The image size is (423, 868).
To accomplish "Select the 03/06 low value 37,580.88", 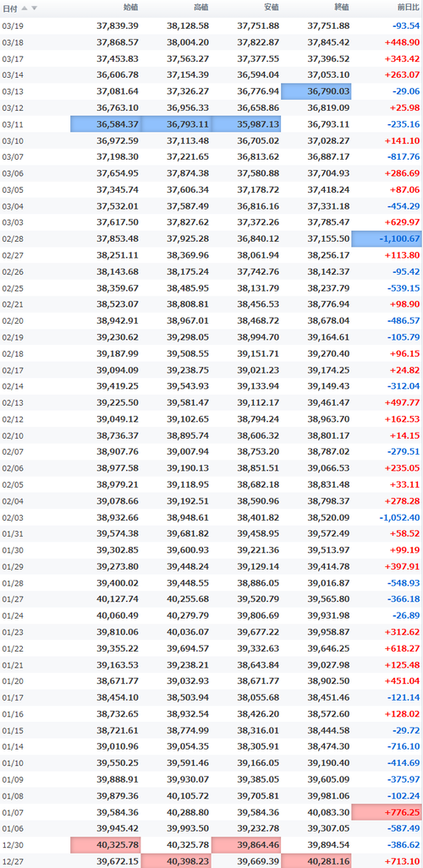I will tap(258, 174).
